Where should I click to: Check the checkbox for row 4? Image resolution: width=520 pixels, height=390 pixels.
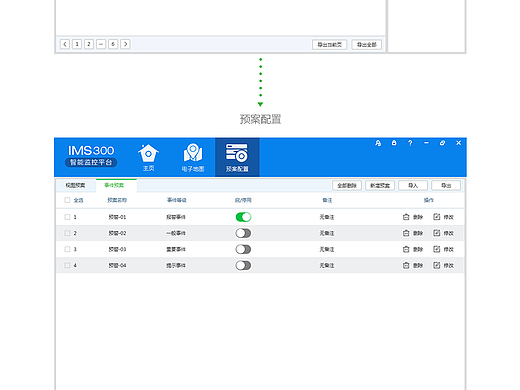67,265
